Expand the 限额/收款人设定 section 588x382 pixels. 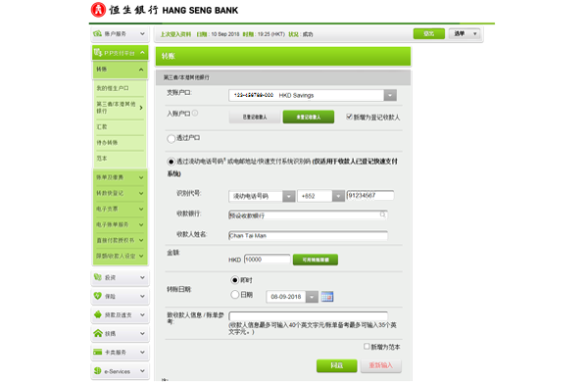click(x=120, y=256)
